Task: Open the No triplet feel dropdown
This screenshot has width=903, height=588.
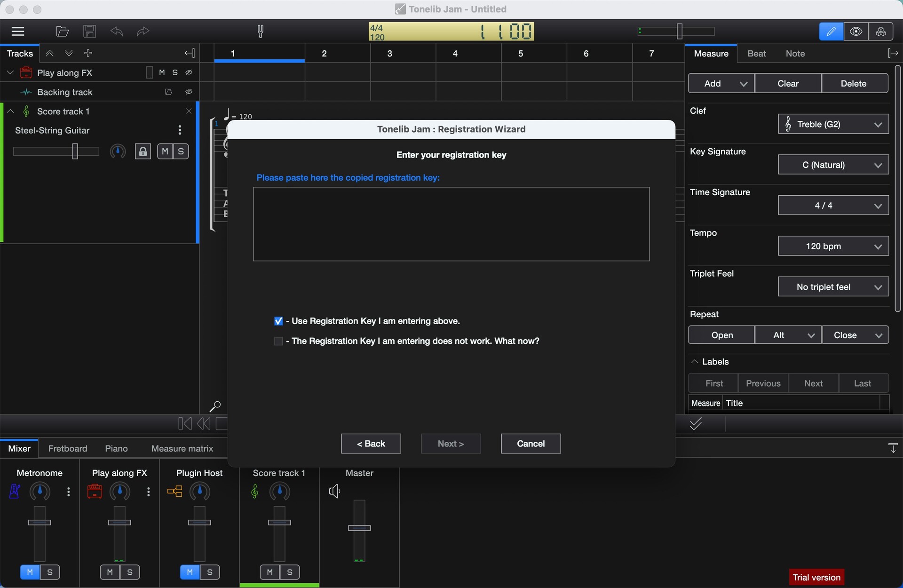Action: [x=833, y=287]
